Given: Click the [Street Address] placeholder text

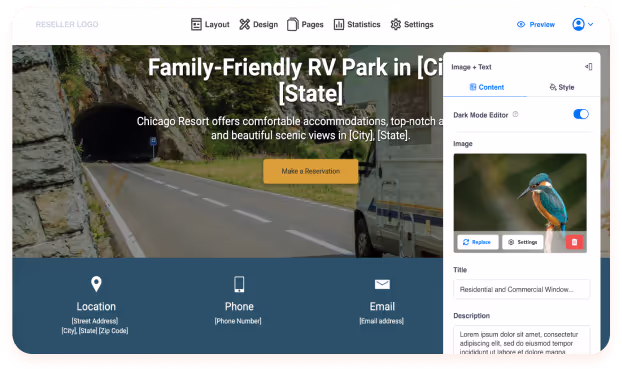Looking at the screenshot, I should [95, 321].
